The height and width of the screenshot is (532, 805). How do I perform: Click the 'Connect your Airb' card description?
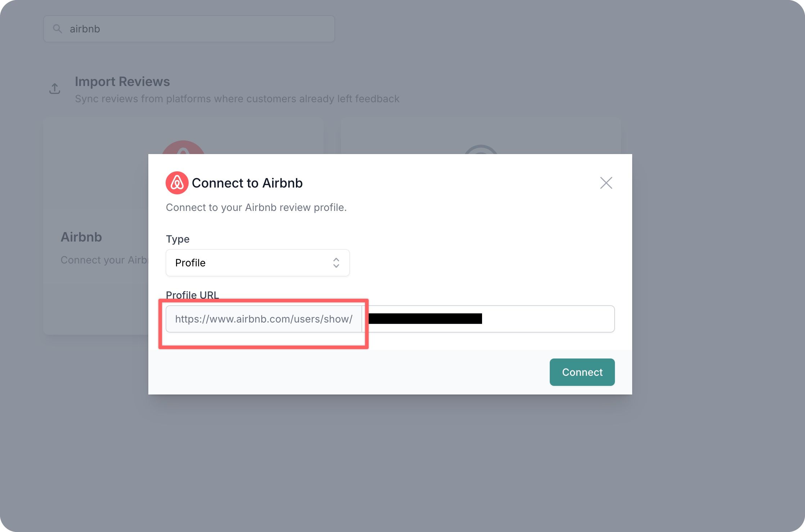click(104, 260)
